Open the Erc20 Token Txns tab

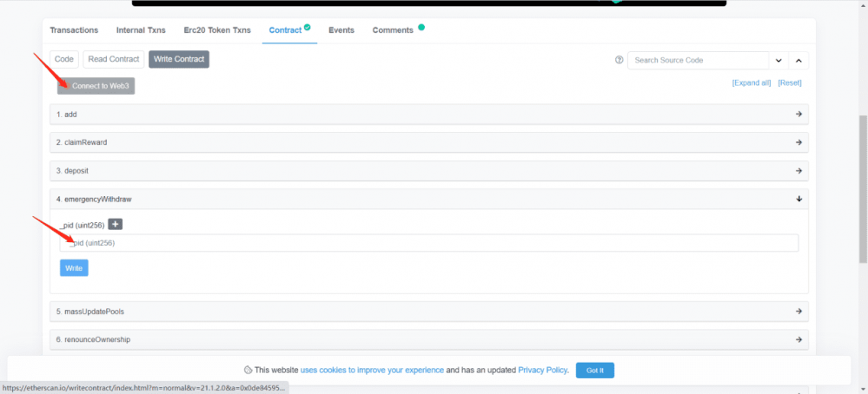[217, 30]
